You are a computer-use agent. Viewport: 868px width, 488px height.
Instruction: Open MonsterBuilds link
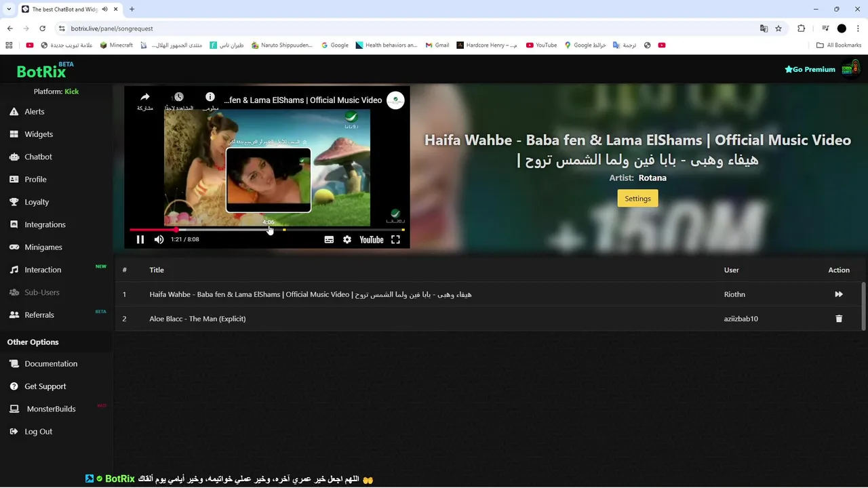[51, 409]
